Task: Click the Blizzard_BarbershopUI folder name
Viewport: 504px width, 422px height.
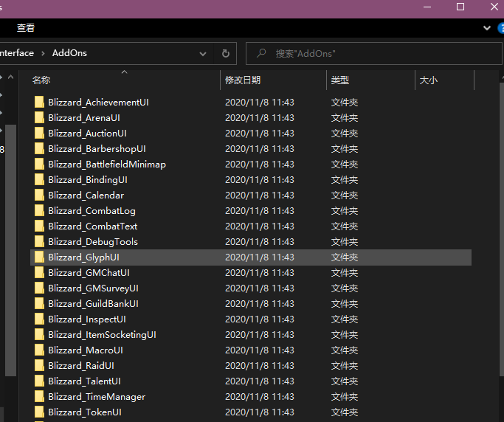Action: pos(97,149)
